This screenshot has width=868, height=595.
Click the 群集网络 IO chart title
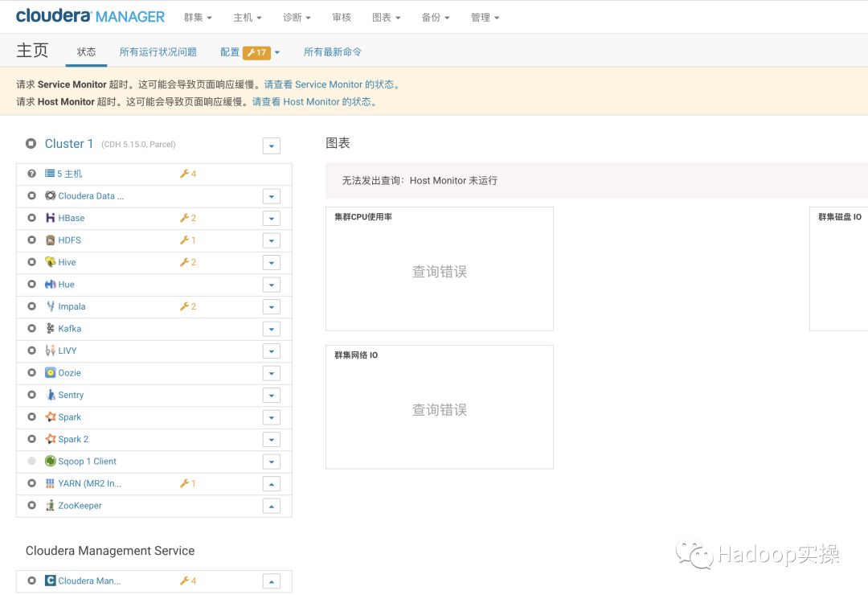point(356,355)
